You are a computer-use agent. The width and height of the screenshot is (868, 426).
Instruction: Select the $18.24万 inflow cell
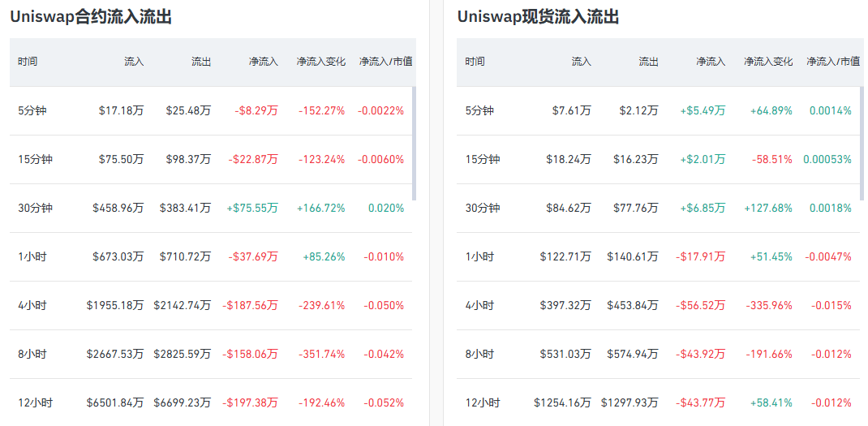tap(569, 160)
